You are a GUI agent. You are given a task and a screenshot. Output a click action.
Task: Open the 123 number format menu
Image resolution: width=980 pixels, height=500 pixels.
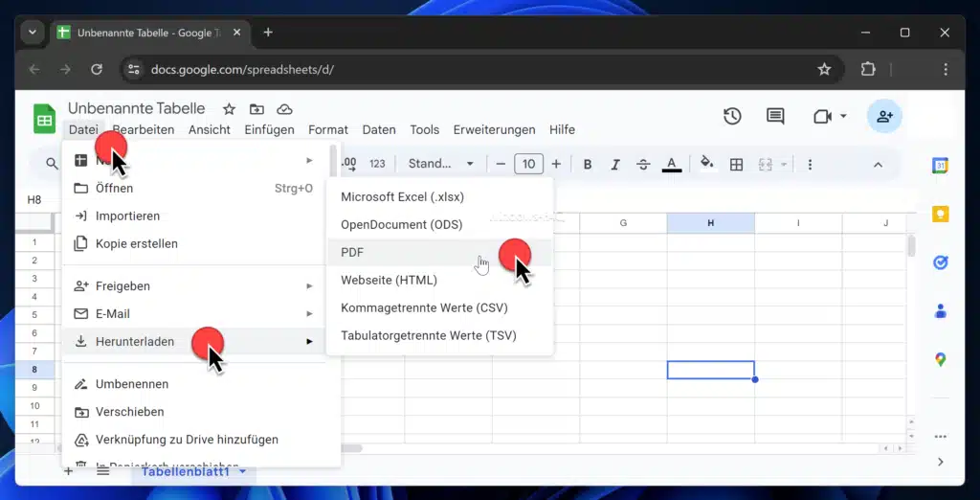tap(377, 164)
